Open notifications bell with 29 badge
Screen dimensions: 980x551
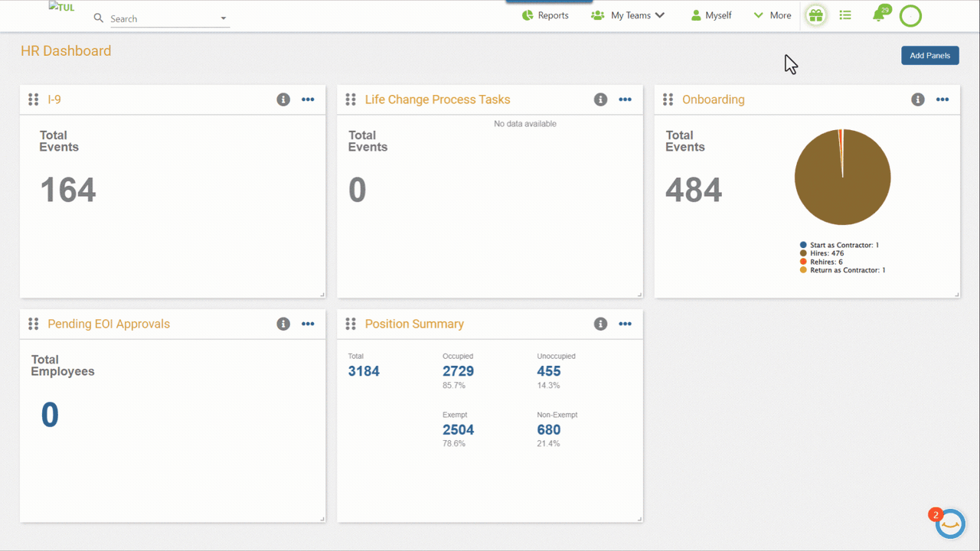click(x=879, y=15)
